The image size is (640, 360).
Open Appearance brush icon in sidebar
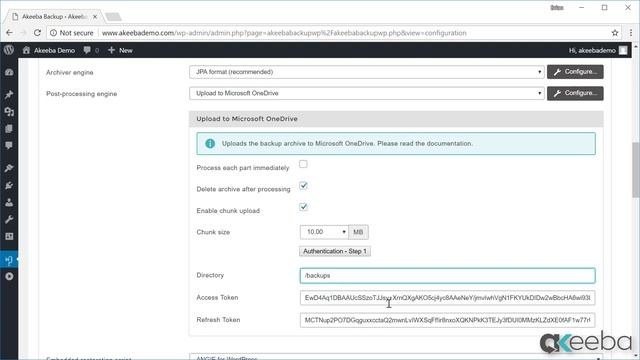(9, 168)
